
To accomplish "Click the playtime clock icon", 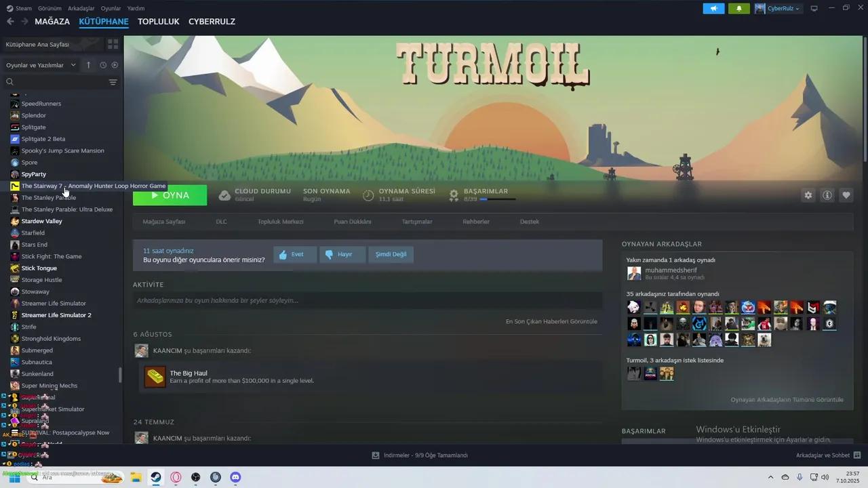I will (x=368, y=195).
